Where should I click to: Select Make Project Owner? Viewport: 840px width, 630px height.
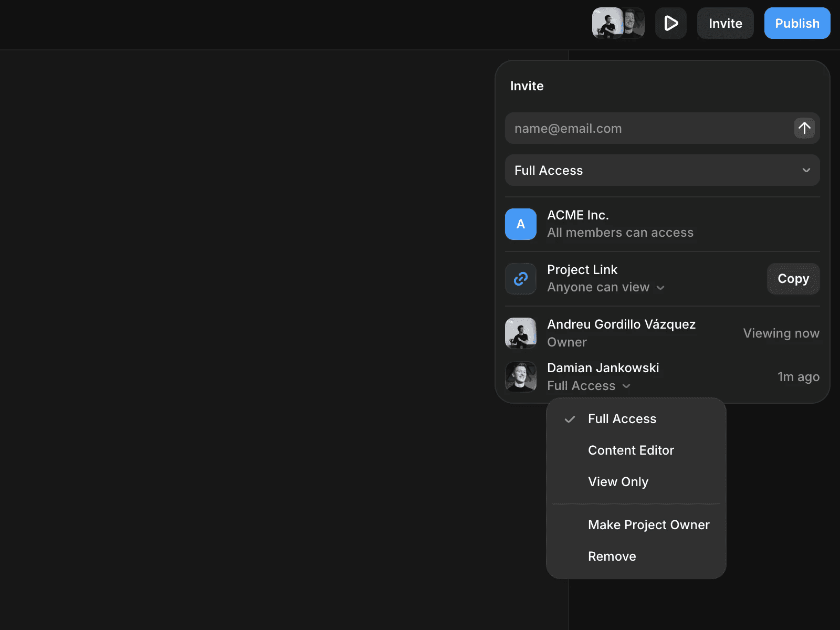coord(636,525)
